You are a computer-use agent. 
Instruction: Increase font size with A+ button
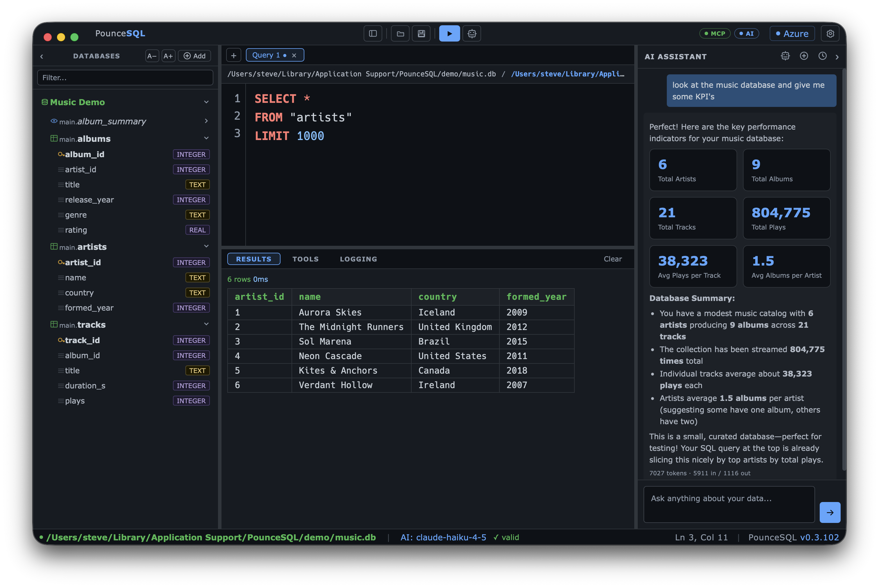click(168, 56)
